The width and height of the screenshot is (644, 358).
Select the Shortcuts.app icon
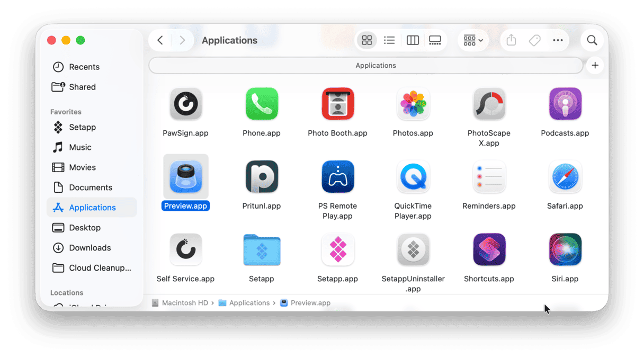pos(489,249)
